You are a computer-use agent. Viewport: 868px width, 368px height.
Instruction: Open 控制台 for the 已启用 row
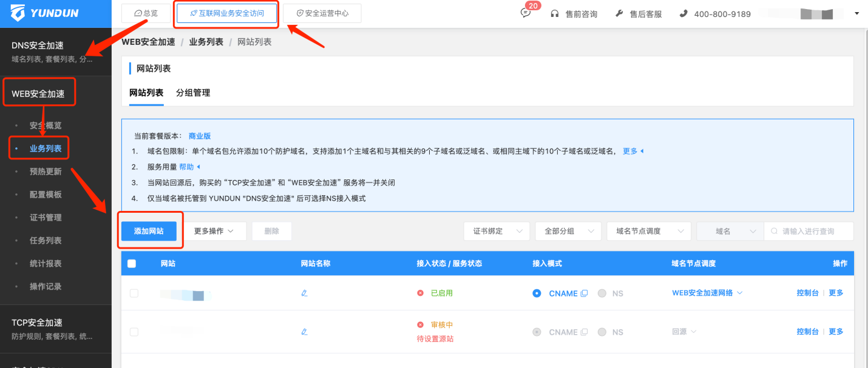tap(808, 293)
